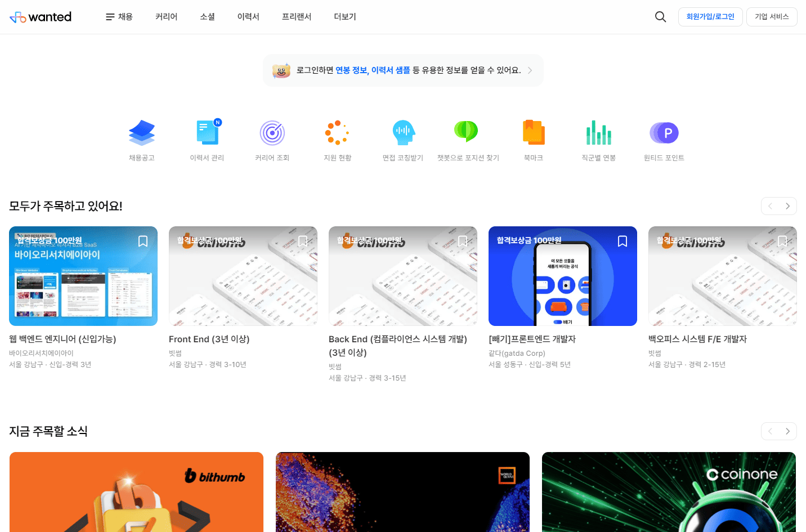Open the 지원 현황 dotted icon
Viewport: 806px width, 532px height.
[338, 133]
